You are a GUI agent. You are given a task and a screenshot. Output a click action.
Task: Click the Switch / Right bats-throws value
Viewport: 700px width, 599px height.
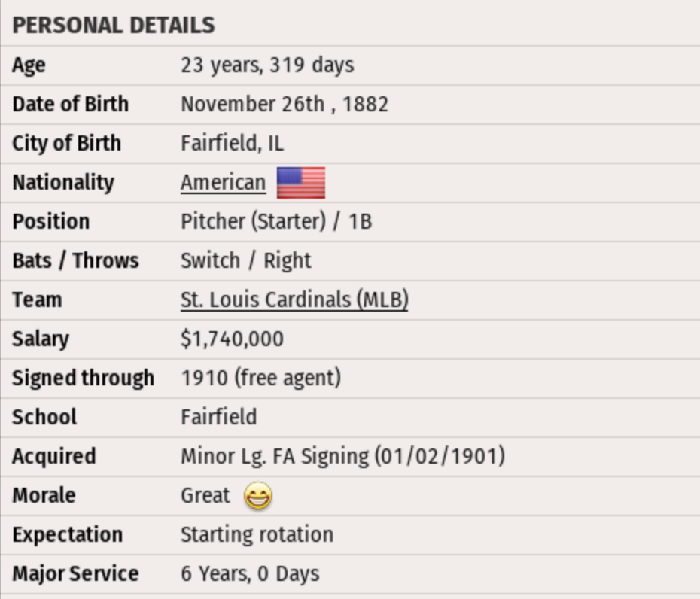click(x=245, y=260)
